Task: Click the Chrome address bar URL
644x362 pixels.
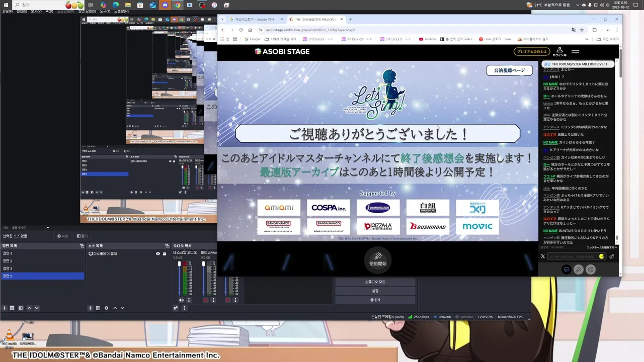Action: tap(310, 30)
